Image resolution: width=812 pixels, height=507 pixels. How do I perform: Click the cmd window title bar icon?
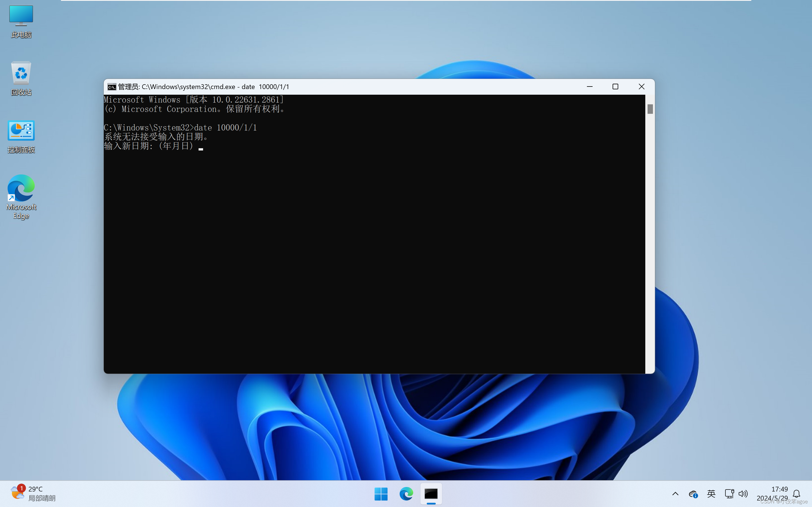pos(112,87)
